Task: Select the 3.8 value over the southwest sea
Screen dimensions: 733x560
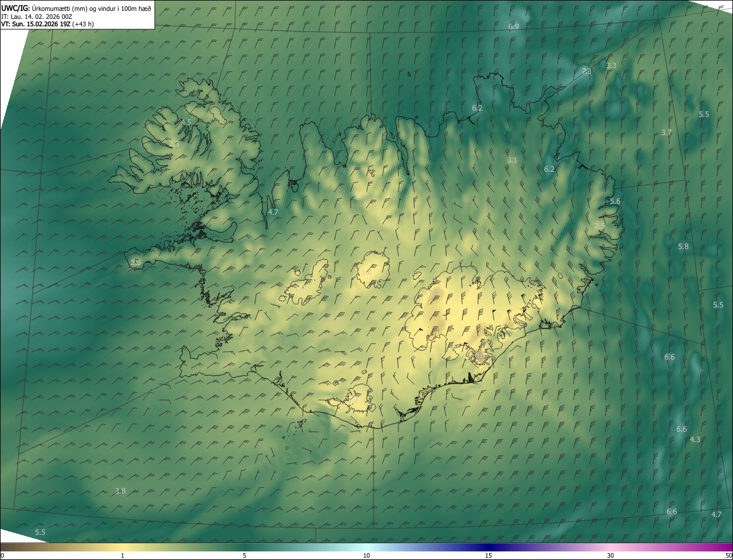Action: coord(120,491)
